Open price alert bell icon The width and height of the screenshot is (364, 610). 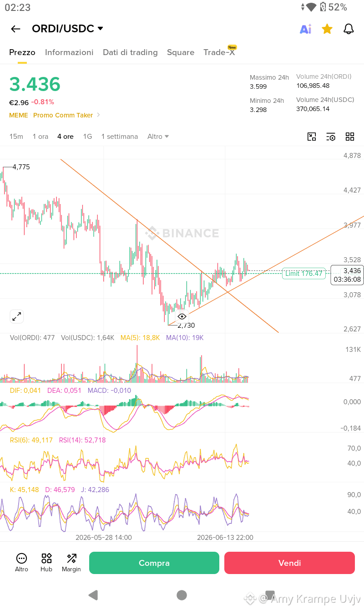click(349, 29)
